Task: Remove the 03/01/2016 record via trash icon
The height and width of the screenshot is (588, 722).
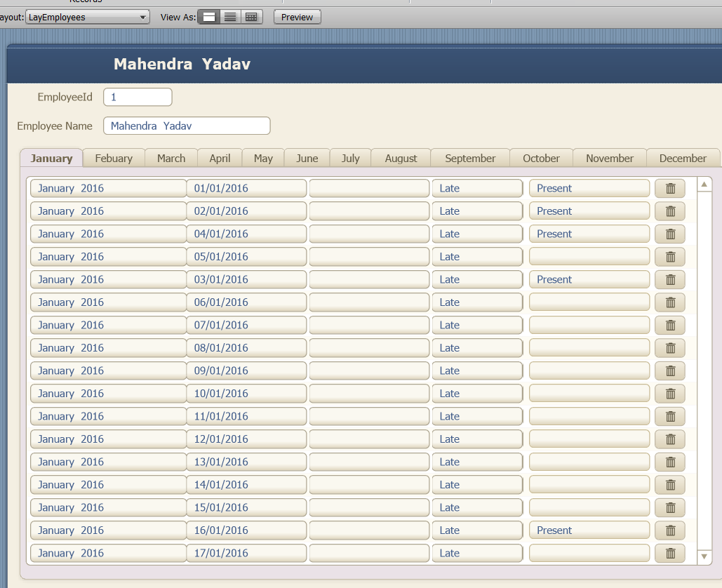Action: [670, 279]
